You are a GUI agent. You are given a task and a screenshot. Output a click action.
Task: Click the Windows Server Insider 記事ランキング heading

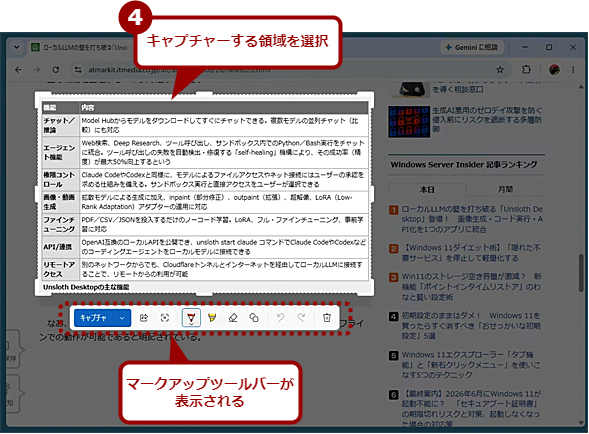click(x=464, y=165)
